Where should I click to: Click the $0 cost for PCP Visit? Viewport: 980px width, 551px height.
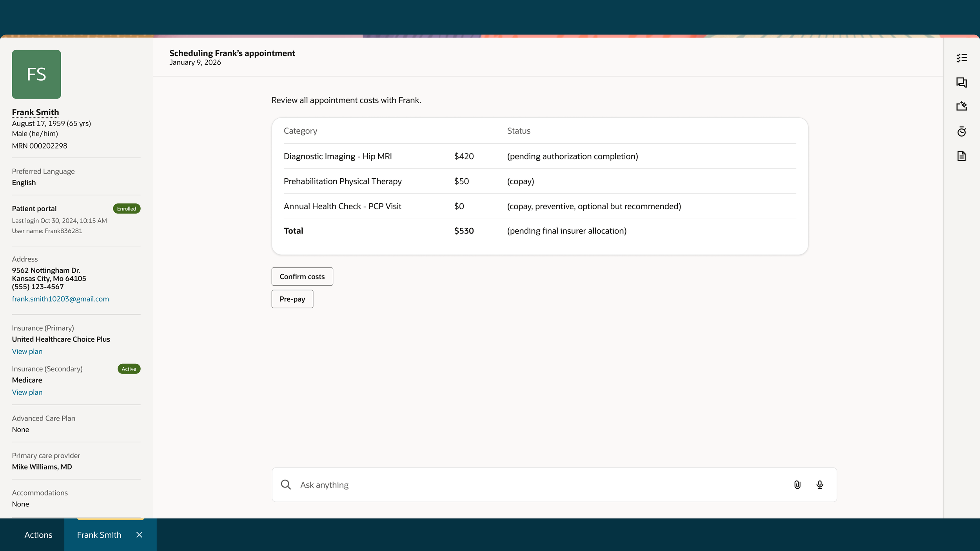(x=459, y=206)
